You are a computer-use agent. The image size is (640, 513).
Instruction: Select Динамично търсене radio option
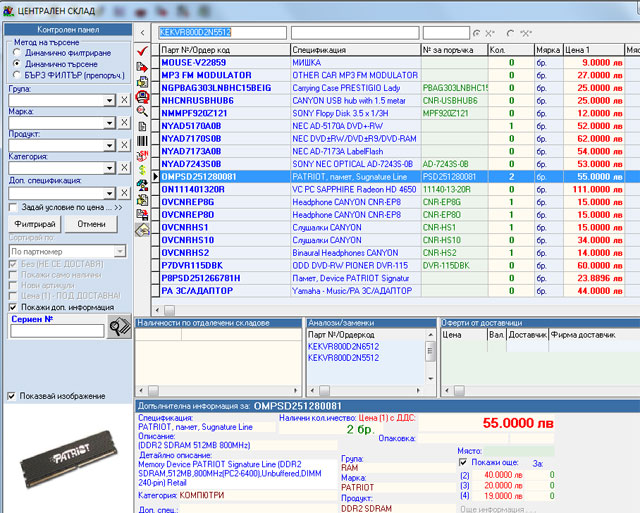pyautogui.click(x=16, y=64)
